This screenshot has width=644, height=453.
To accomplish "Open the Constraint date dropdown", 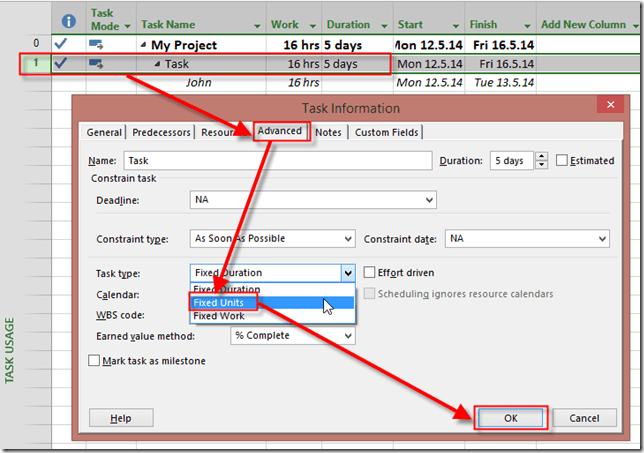I will click(601, 239).
